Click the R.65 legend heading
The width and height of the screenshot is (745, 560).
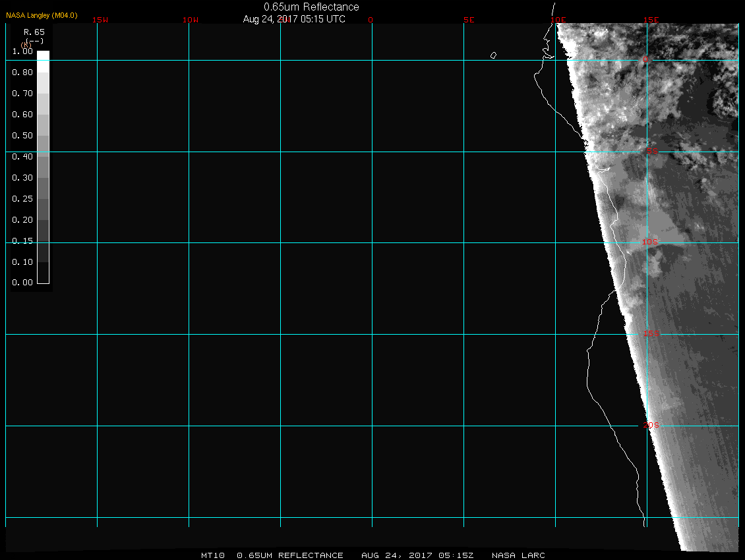tap(33, 32)
